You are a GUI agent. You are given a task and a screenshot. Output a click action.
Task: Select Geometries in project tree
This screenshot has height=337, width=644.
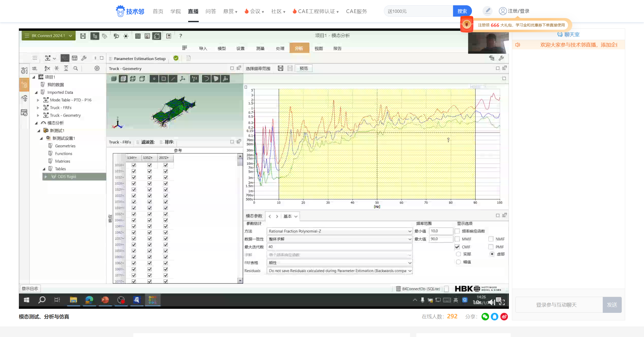65,146
